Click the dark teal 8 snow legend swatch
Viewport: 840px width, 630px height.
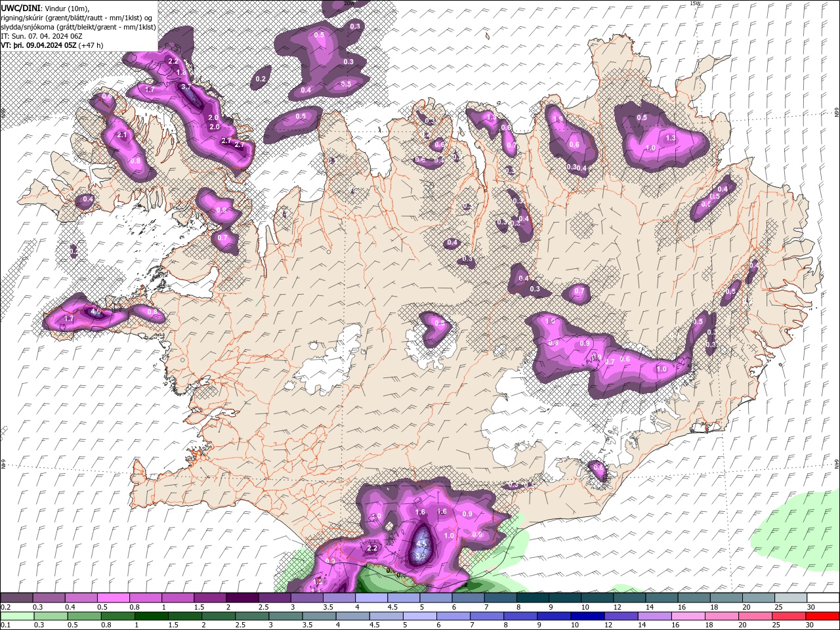[x=532, y=598]
